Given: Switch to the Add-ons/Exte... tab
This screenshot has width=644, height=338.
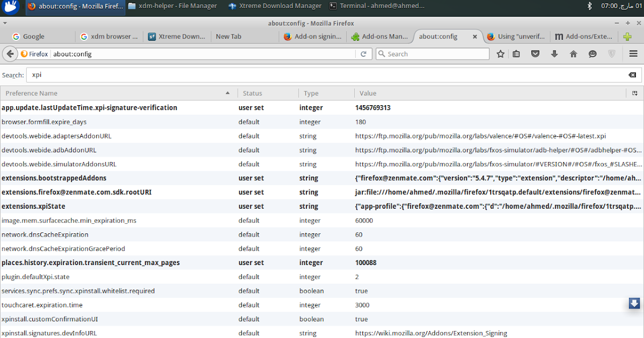Looking at the screenshot, I should click(x=583, y=36).
